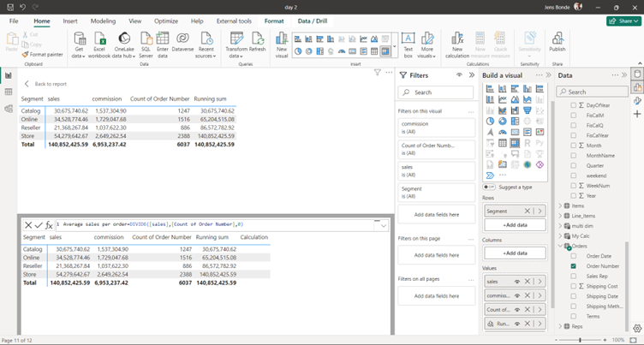This screenshot has height=345, width=644.
Task: Save the file using save icon
Action: (10, 8)
